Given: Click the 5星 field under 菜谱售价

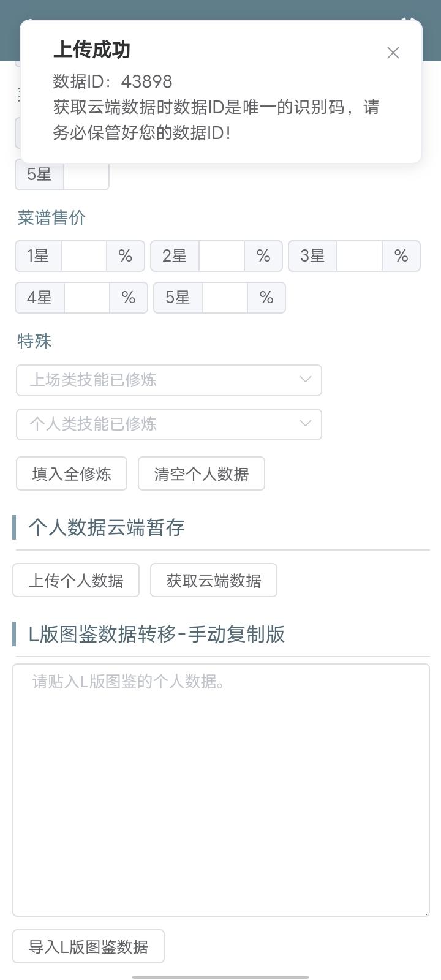Looking at the screenshot, I should pos(225,298).
